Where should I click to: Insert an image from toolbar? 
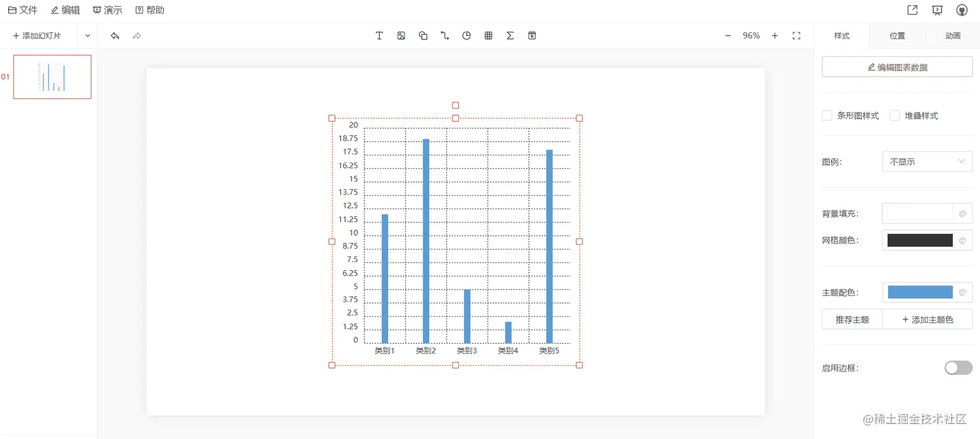point(401,36)
